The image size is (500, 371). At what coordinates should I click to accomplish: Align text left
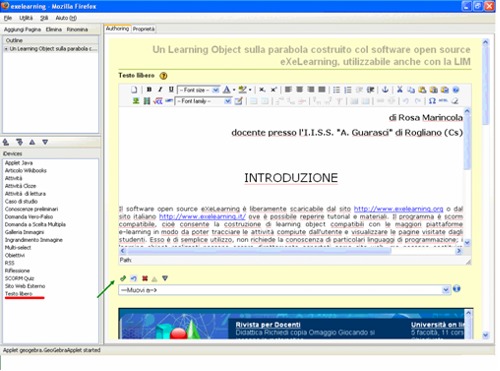coord(288,89)
